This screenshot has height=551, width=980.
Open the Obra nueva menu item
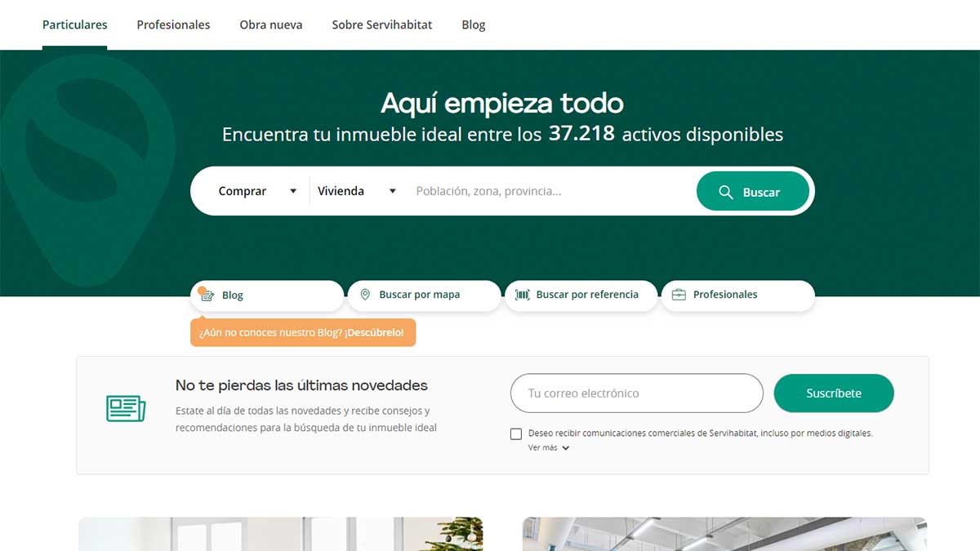coord(271,24)
